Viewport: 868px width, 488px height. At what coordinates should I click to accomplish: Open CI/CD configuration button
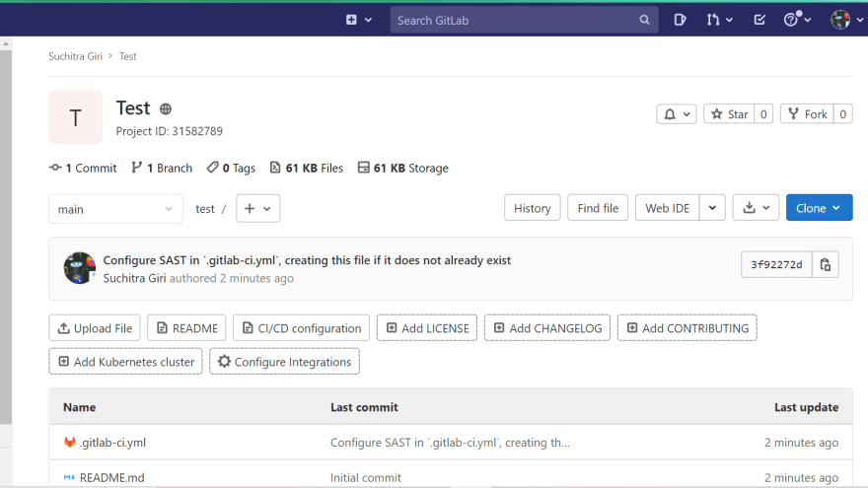(301, 328)
